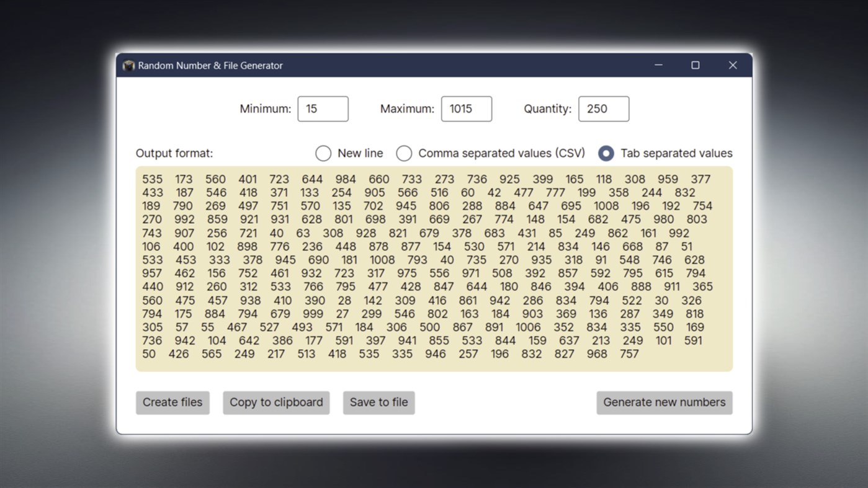Click the Output format label
Screen dimensions: 868x488
(x=174, y=153)
